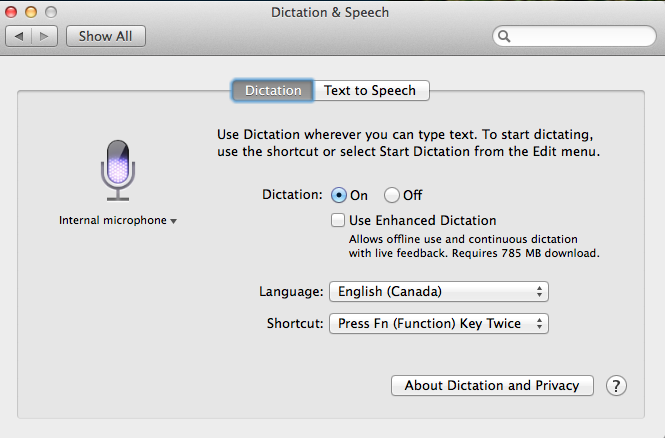The height and width of the screenshot is (438, 665).
Task: Click the microphone icon
Action: click(116, 167)
